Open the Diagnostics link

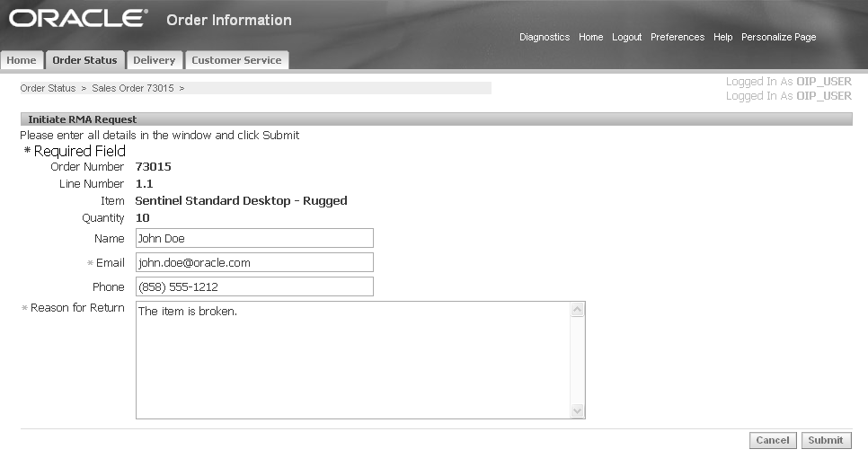545,37
